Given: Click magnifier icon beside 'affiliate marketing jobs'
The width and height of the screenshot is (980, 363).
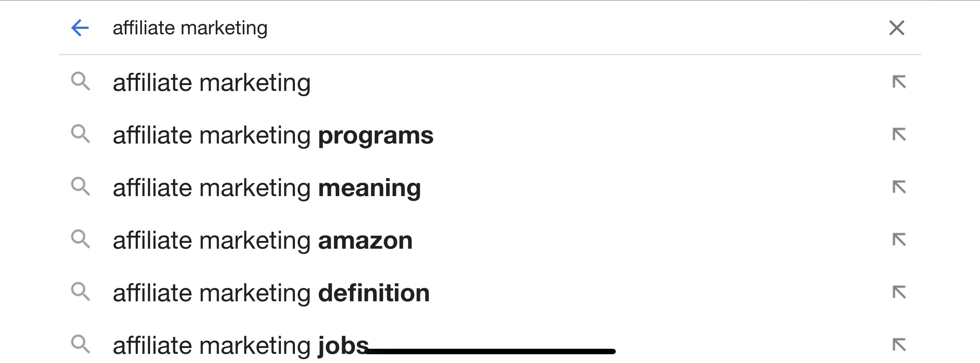Looking at the screenshot, I should tap(80, 345).
